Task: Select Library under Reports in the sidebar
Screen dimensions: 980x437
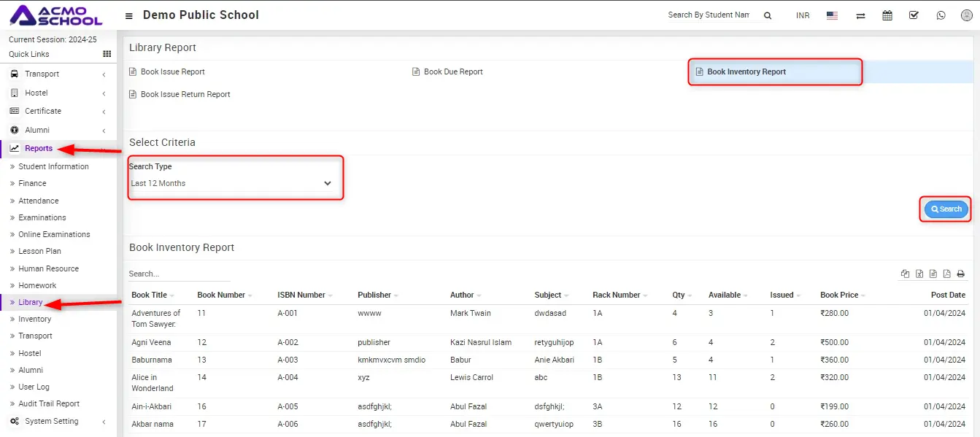Action: coord(30,302)
